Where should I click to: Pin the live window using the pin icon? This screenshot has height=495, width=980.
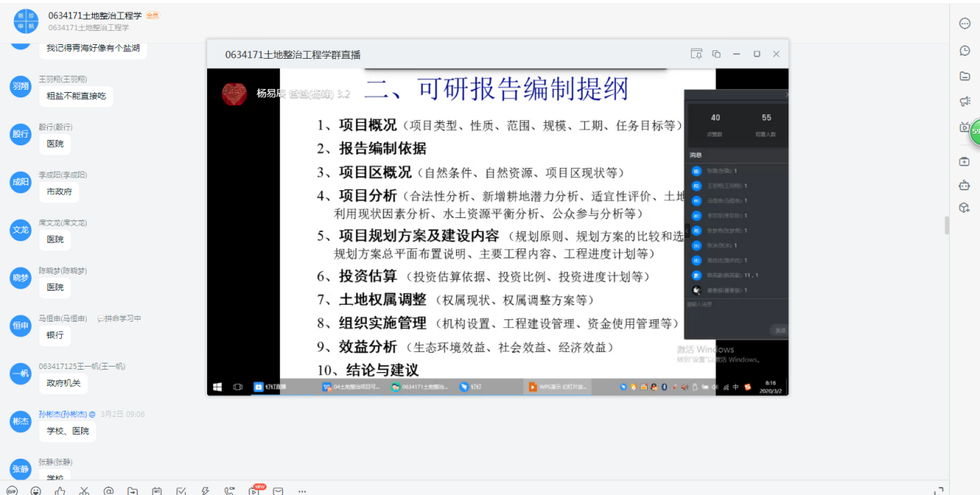[x=696, y=53]
